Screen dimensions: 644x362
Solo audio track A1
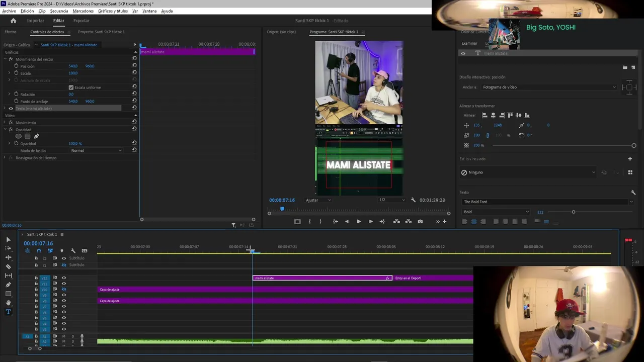72,336
